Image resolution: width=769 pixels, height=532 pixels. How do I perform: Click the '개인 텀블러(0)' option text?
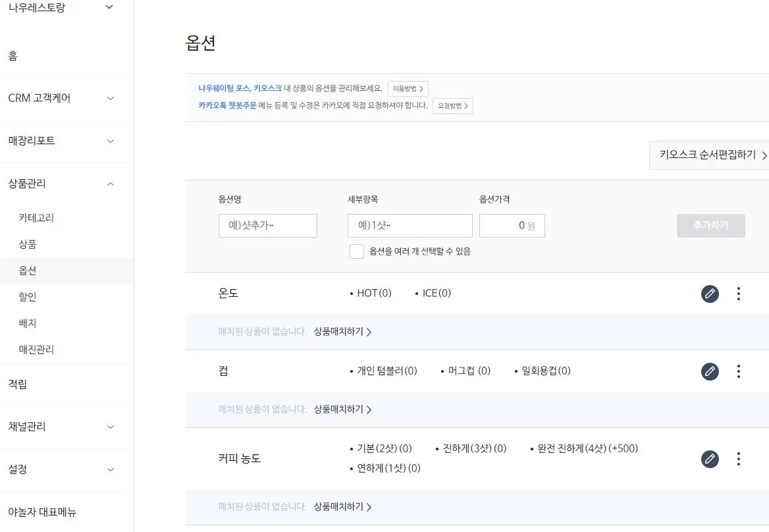pyautogui.click(x=387, y=371)
